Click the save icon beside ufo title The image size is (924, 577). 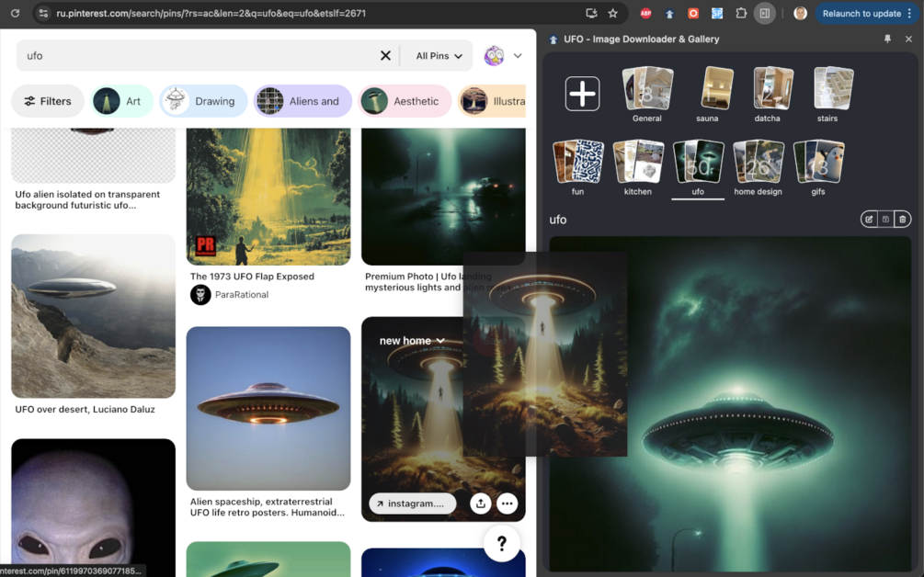coord(885,219)
